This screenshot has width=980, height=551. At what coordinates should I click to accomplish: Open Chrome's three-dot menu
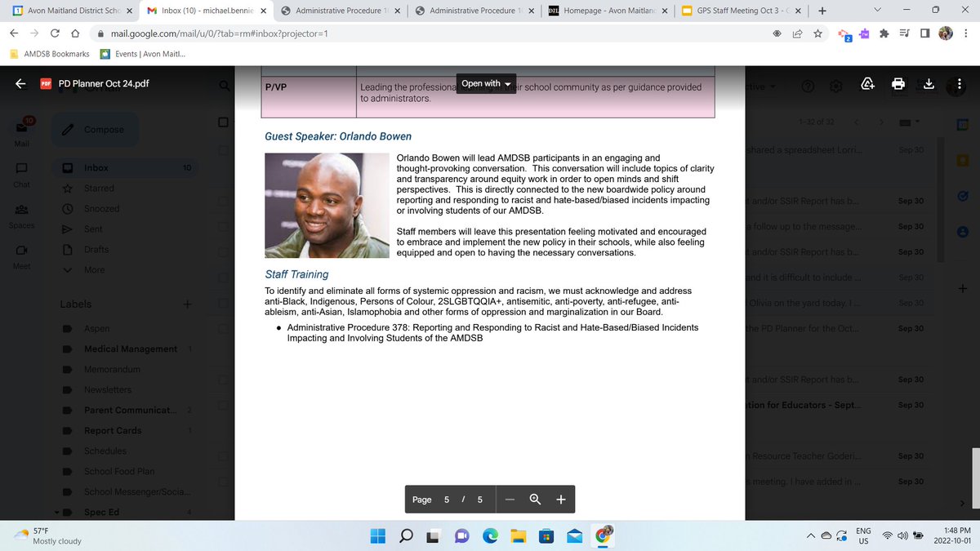pyautogui.click(x=966, y=34)
